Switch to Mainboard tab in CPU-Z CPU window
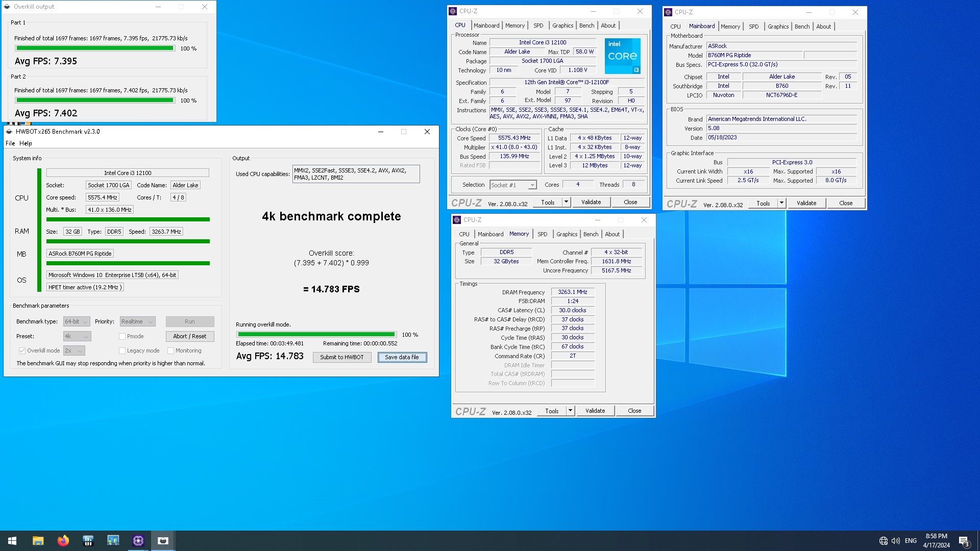 (486, 26)
